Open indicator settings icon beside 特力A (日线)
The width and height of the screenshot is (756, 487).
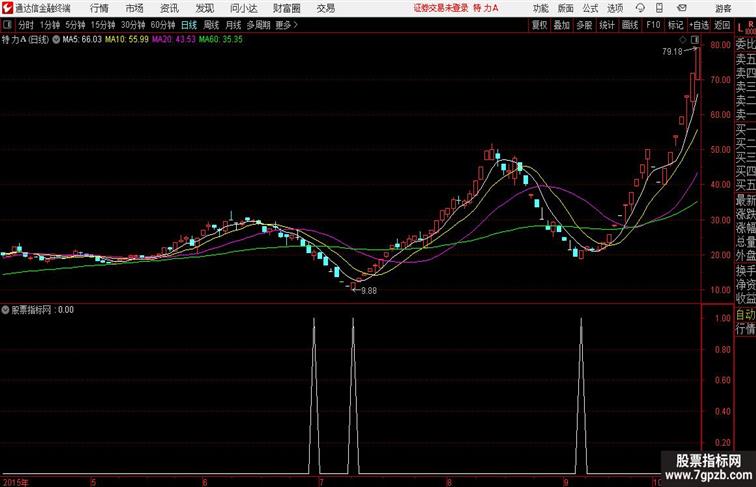(56, 40)
